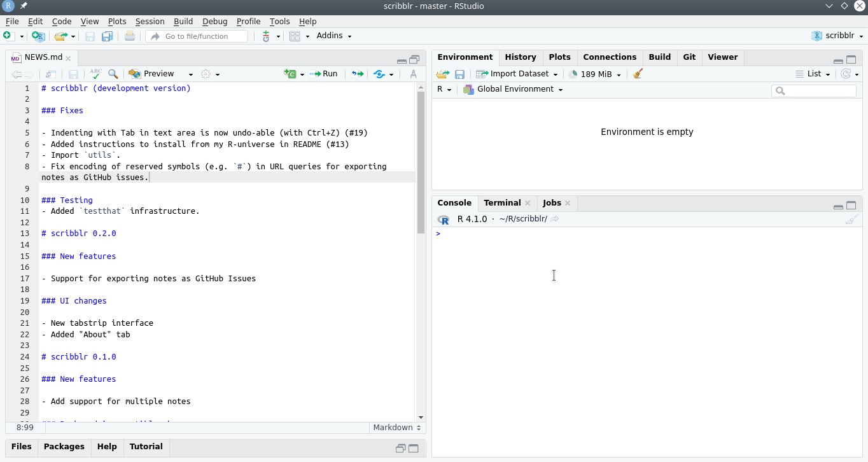Save workspace with disk icon in Environment pane
868x462 pixels.
459,74
